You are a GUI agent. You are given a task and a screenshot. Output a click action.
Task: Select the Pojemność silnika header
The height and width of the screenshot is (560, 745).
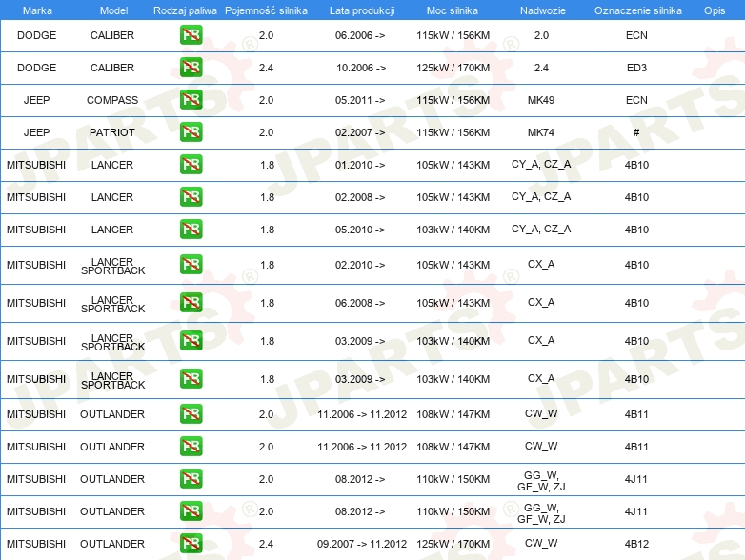(x=266, y=10)
